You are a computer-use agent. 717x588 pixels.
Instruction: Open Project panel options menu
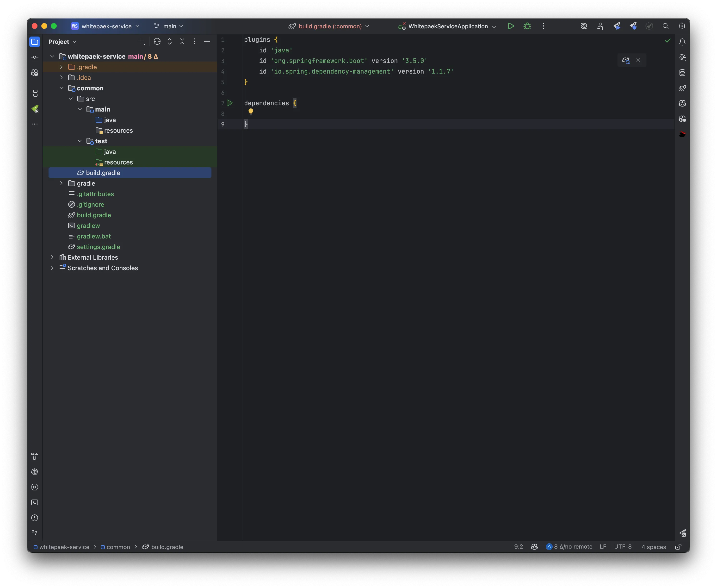(195, 42)
